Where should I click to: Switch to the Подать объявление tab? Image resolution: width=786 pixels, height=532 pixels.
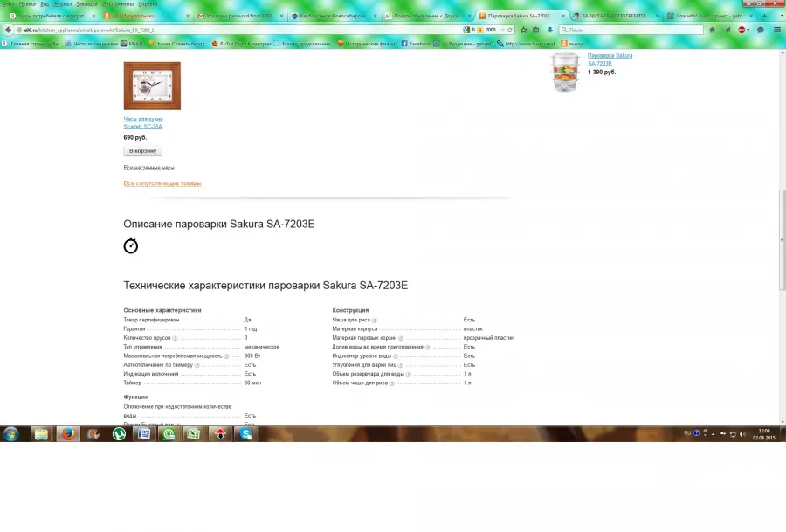[x=428, y=16]
